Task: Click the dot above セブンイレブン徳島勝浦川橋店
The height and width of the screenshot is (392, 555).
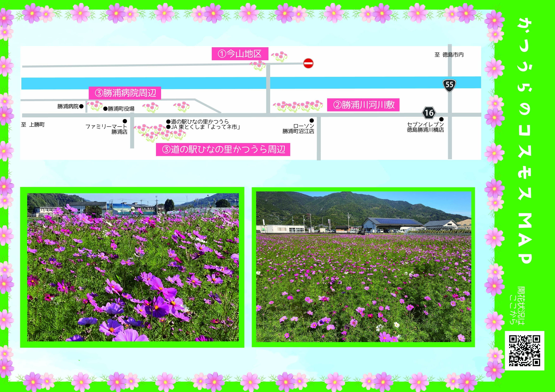Action: coord(441,119)
